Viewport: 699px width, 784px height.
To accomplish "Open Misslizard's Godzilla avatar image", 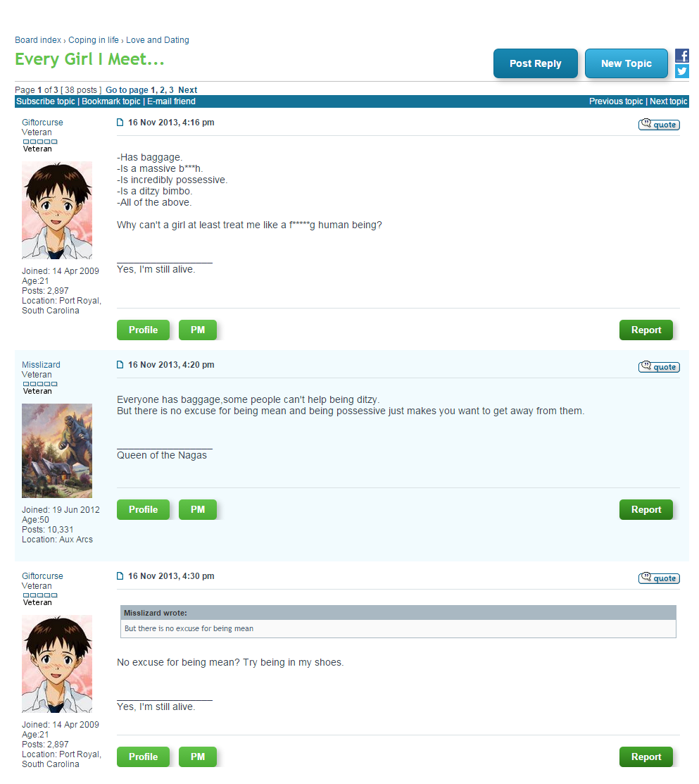I will (57, 451).
